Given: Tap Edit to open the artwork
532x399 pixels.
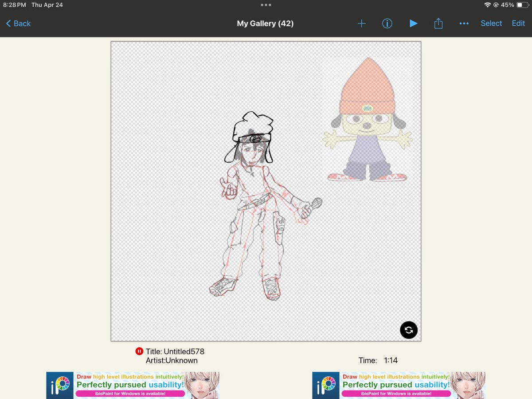Looking at the screenshot, I should tap(518, 23).
